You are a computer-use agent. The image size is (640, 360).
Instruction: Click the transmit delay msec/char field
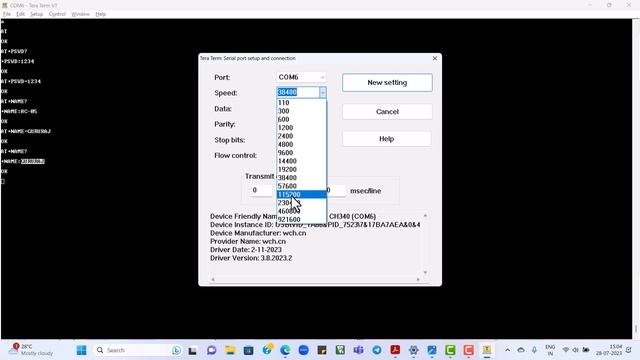tap(261, 190)
